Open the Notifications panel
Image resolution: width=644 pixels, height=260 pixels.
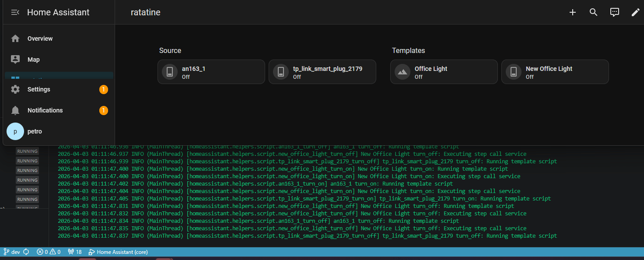(x=59, y=110)
